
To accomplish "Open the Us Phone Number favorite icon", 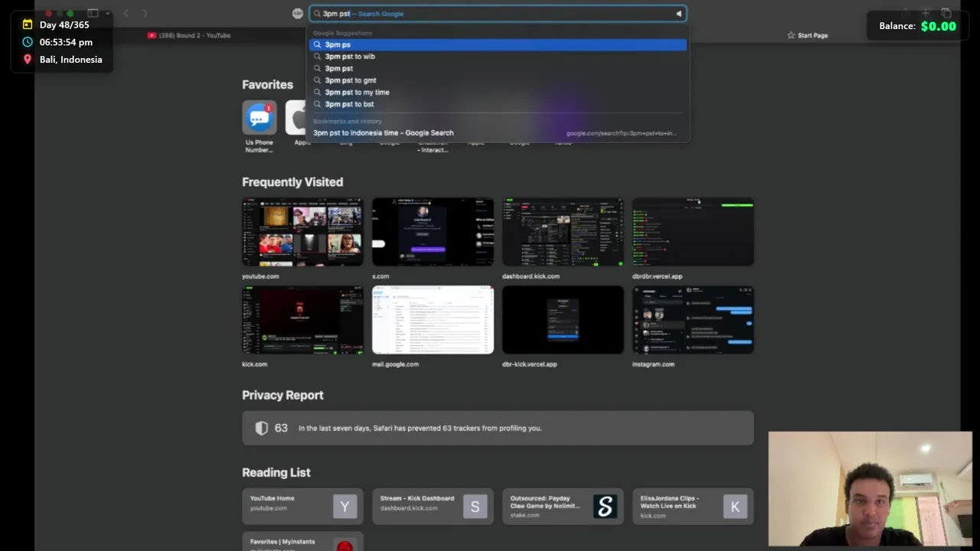I will tap(259, 118).
